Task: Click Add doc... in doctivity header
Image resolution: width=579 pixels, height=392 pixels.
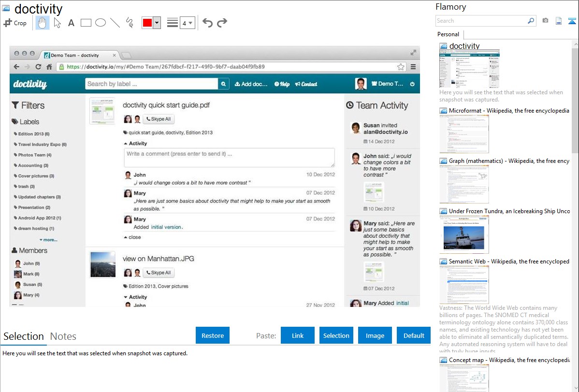Action: (251, 84)
